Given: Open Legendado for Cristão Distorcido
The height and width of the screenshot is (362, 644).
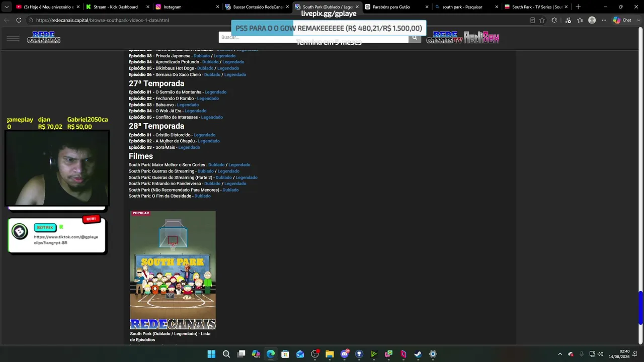Looking at the screenshot, I should click(x=204, y=135).
